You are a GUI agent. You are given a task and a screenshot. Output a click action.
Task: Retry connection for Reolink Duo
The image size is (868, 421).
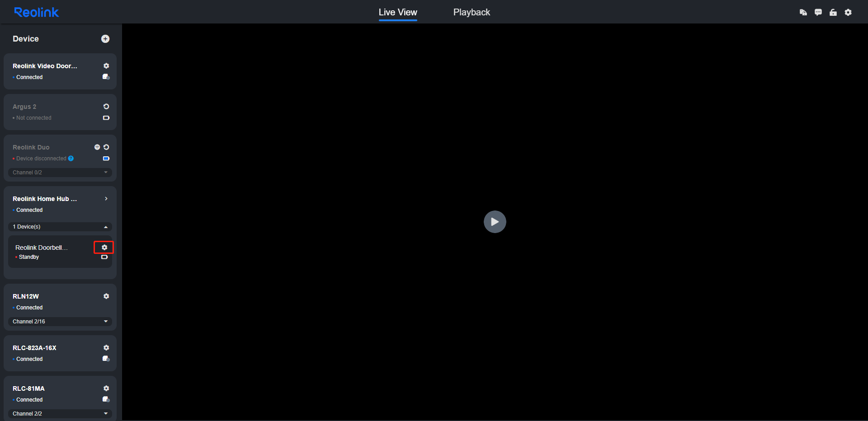(x=106, y=147)
